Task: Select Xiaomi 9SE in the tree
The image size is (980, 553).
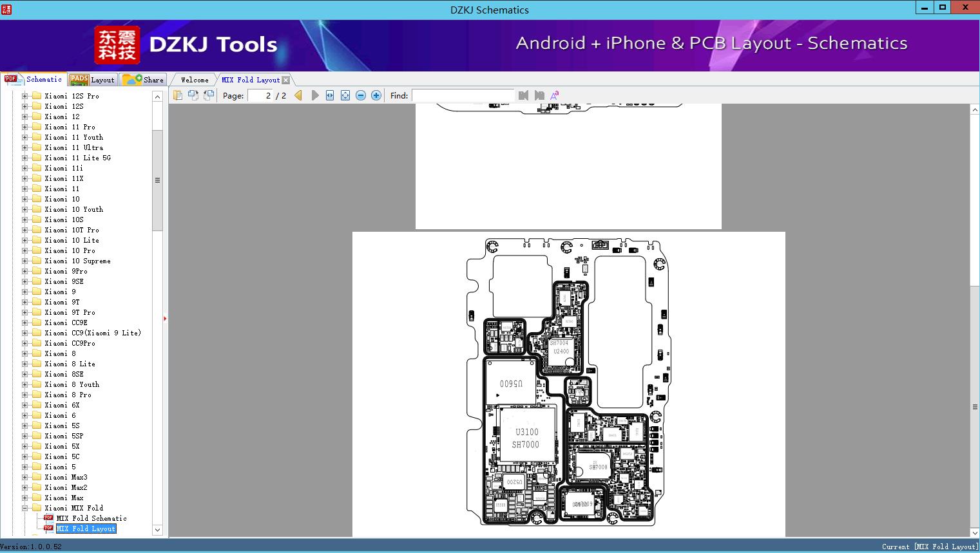Action: click(64, 281)
